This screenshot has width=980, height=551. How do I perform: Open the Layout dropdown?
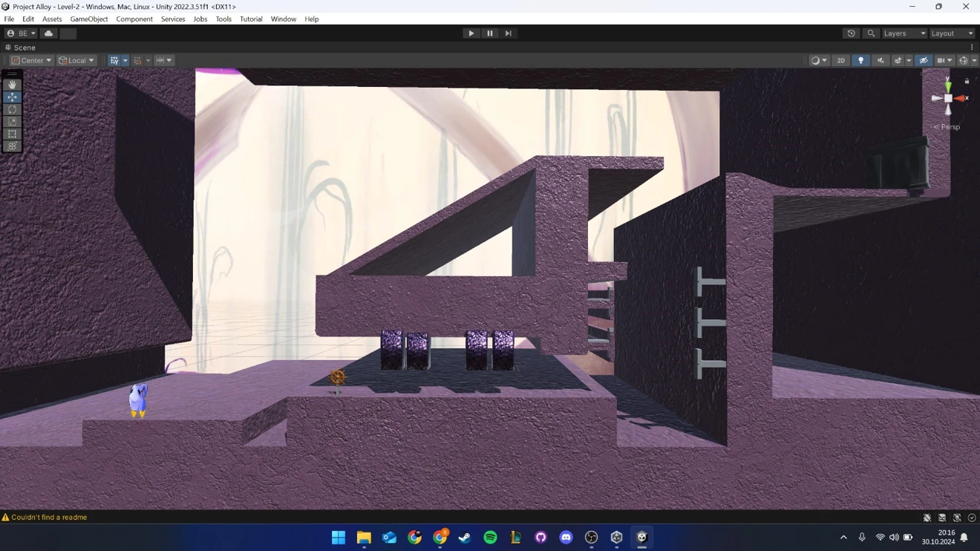[951, 33]
